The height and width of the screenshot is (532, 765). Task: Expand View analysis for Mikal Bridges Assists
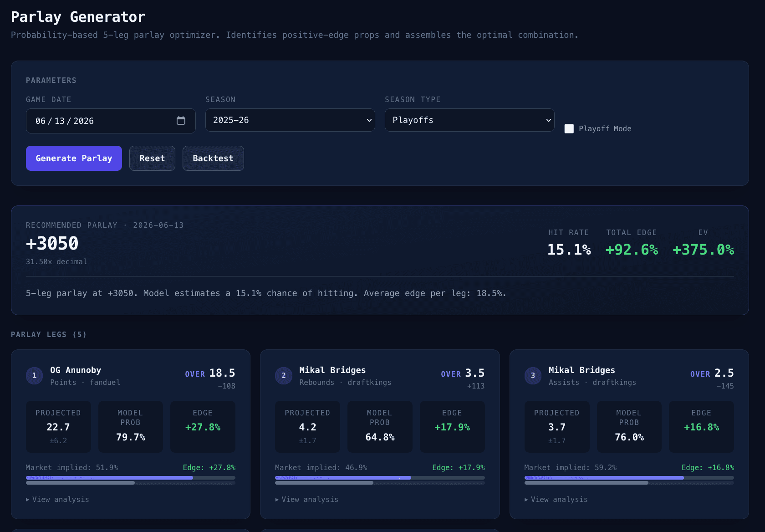(556, 500)
